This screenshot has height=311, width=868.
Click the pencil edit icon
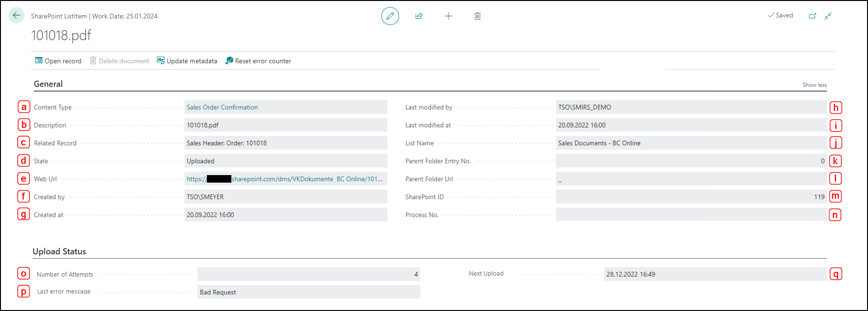390,16
